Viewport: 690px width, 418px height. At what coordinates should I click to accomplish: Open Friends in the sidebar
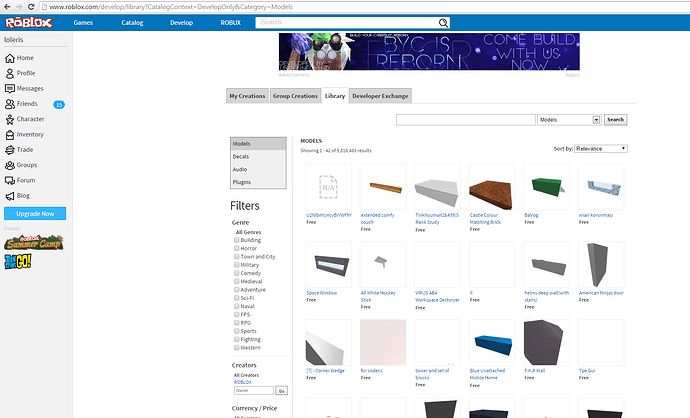(21, 104)
